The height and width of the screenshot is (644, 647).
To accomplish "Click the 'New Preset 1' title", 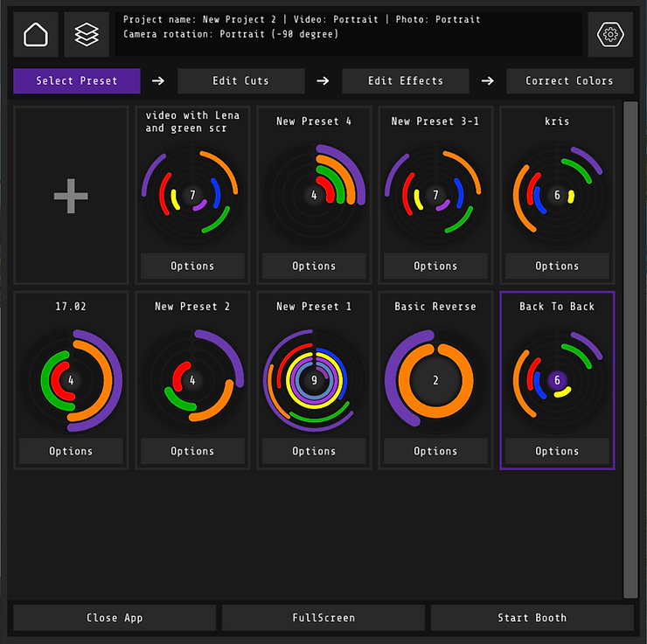I will (x=314, y=307).
